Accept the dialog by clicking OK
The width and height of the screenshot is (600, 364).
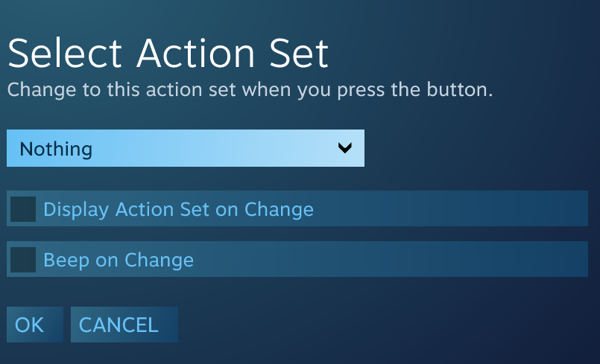tap(30, 325)
